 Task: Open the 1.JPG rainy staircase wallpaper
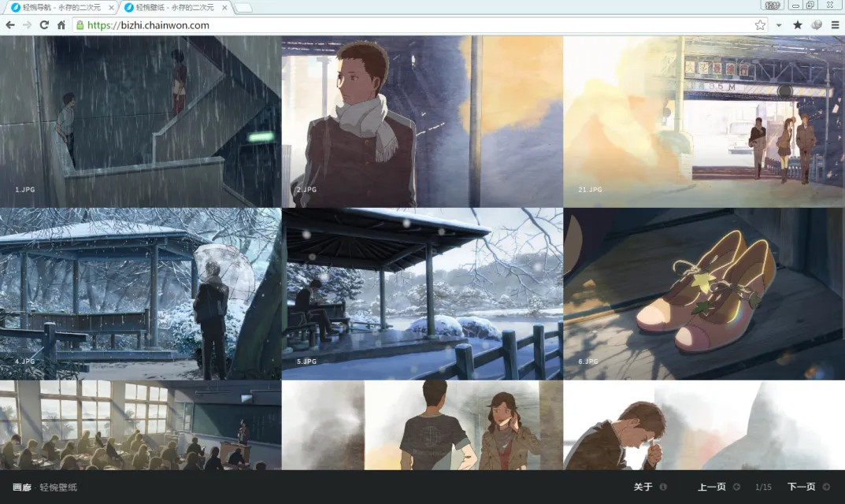[x=140, y=122]
